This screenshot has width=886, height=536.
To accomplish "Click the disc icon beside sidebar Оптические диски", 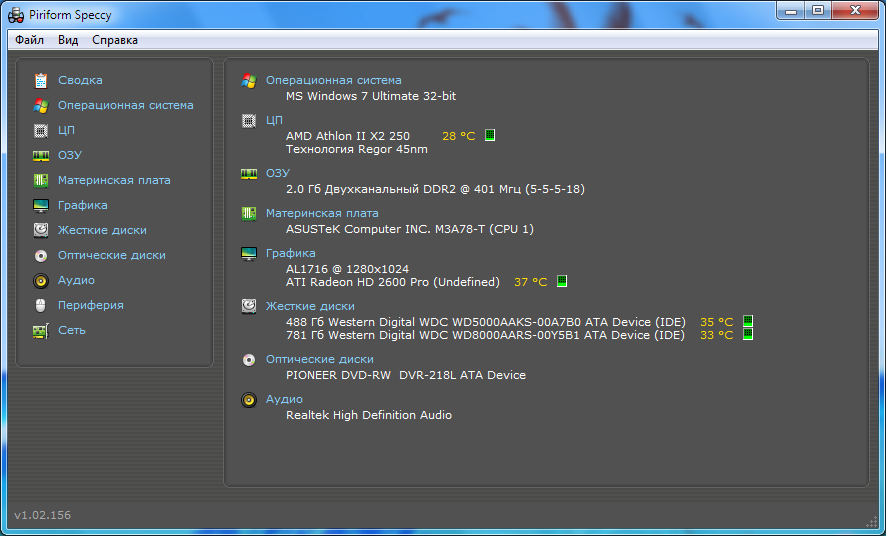I will [x=41, y=255].
